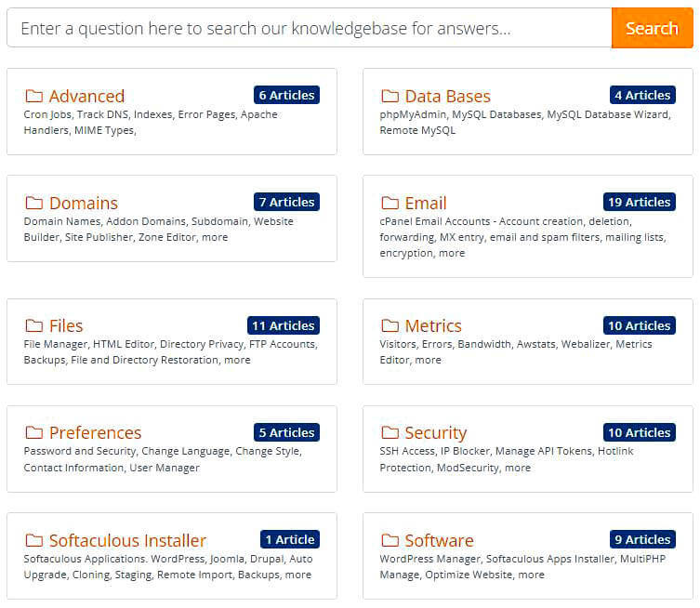Image resolution: width=700 pixels, height=608 pixels.
Task: Click the folder icon next to Preferences
Action: point(33,433)
